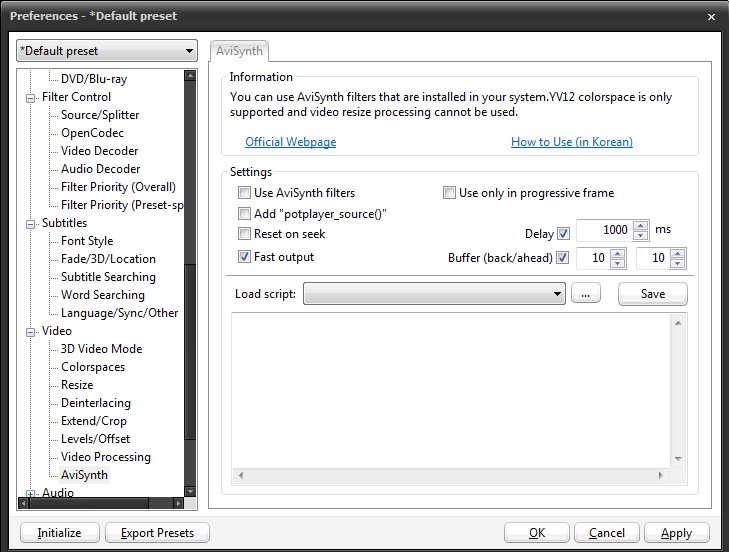Toggle the Buffer (back/ahead) checkbox

click(563, 257)
